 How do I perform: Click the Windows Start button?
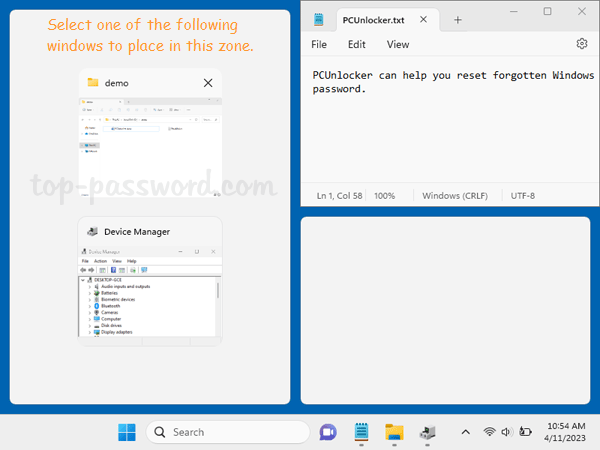coord(128,432)
